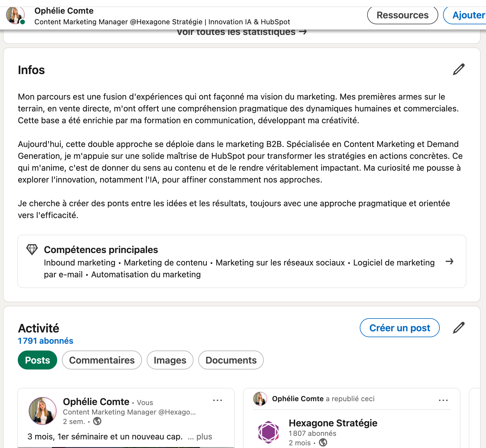Click the globe icon on the Hexagone repost
The width and height of the screenshot is (486, 448).
[322, 443]
